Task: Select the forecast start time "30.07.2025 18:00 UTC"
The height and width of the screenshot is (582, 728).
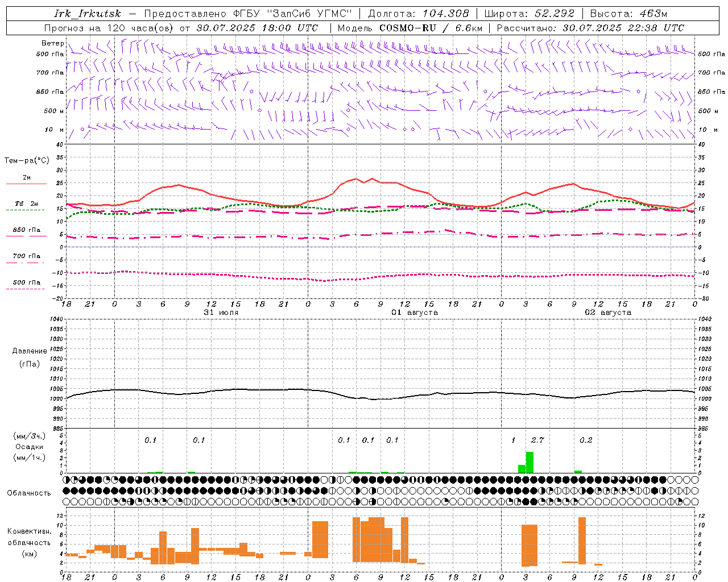Action: (x=257, y=28)
